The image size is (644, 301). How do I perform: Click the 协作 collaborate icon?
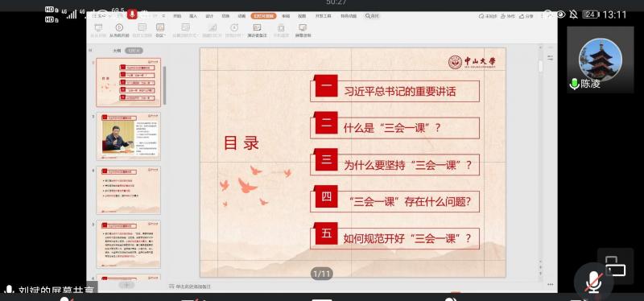coord(508,16)
